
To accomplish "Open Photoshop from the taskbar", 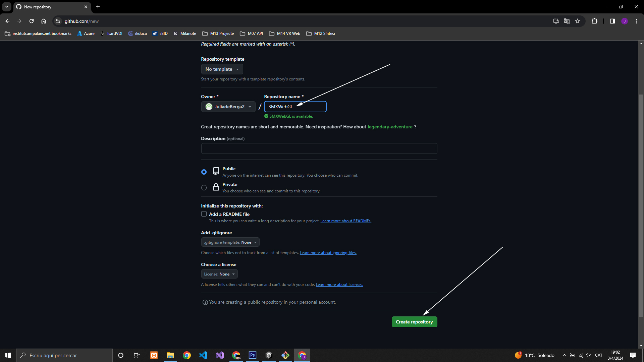I will point(253,355).
